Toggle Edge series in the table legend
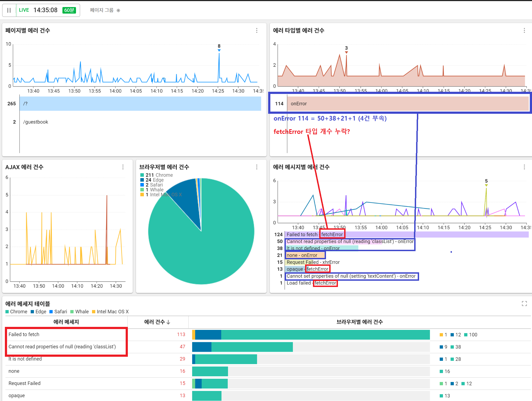Screen dimensions: 532x401 38,312
